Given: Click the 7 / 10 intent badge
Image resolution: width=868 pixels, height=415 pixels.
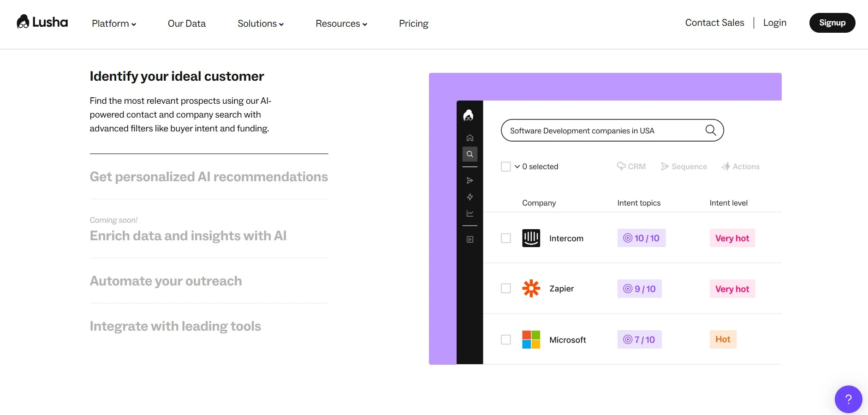Looking at the screenshot, I should (640, 339).
